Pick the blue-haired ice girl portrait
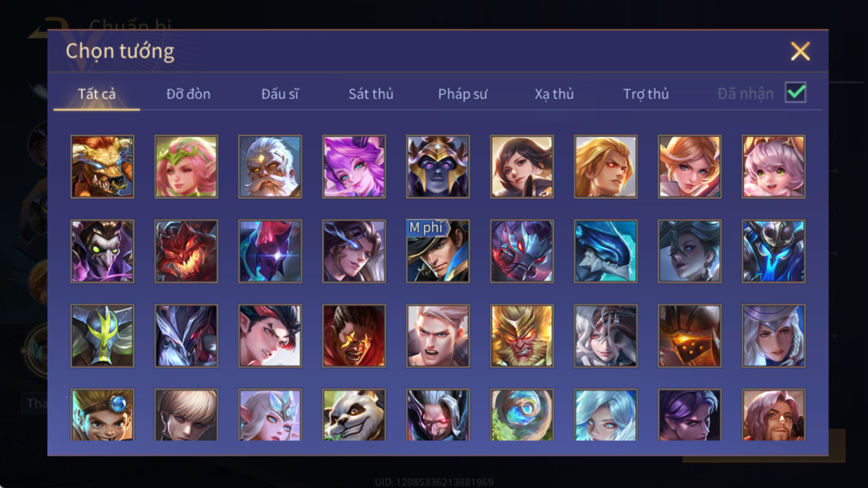This screenshot has height=488, width=868. pyautogui.click(x=606, y=415)
